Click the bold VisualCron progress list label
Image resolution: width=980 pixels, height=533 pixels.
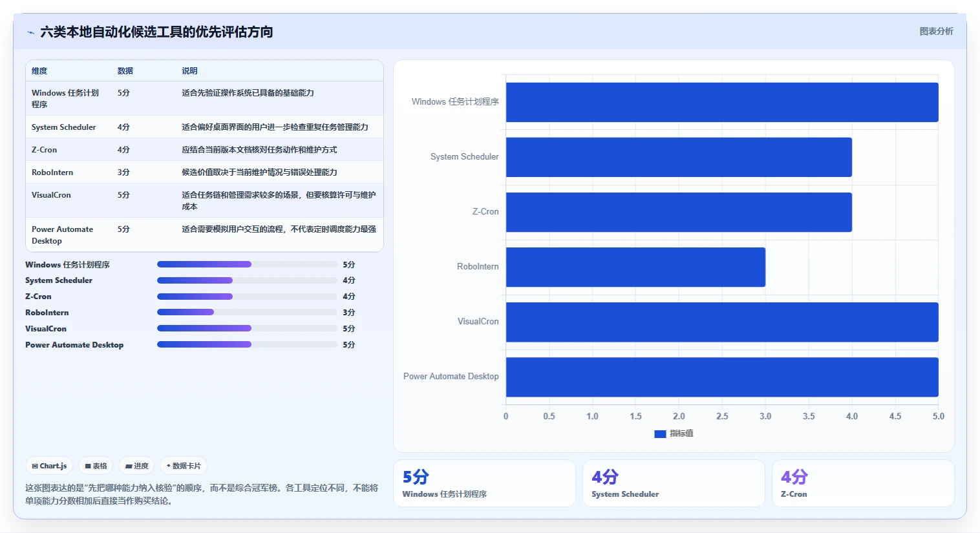(46, 329)
